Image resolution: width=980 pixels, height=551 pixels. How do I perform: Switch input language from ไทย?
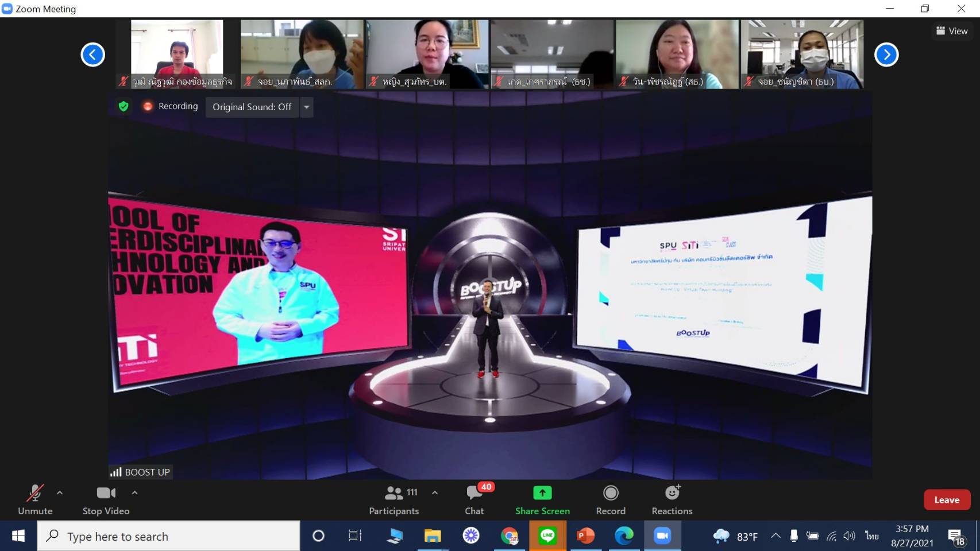(x=872, y=536)
